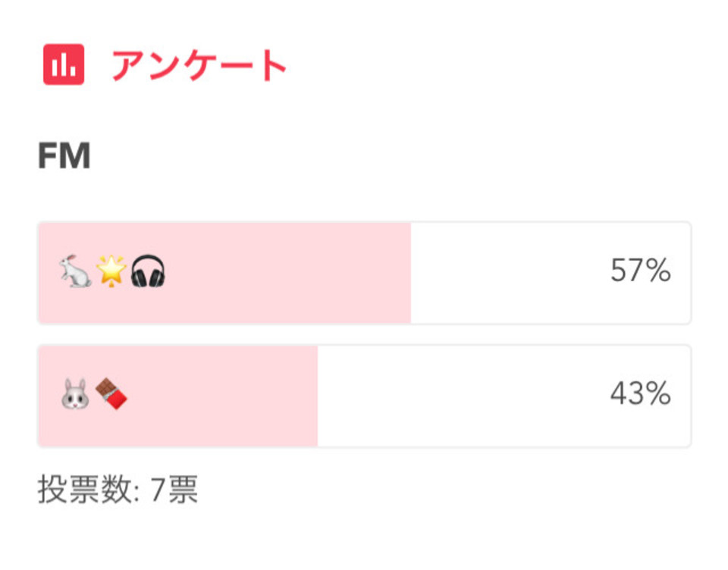
Task: Click the glowing star emoji
Action: (111, 271)
